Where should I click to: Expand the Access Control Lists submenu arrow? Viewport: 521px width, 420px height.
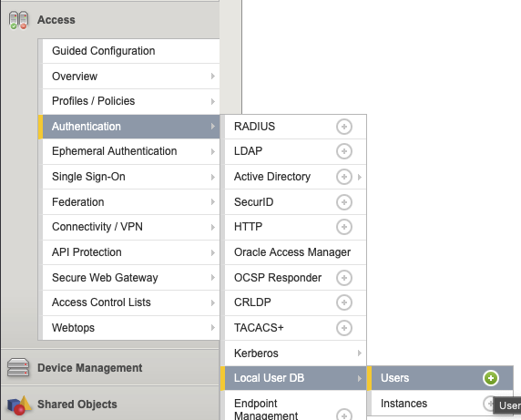(213, 302)
